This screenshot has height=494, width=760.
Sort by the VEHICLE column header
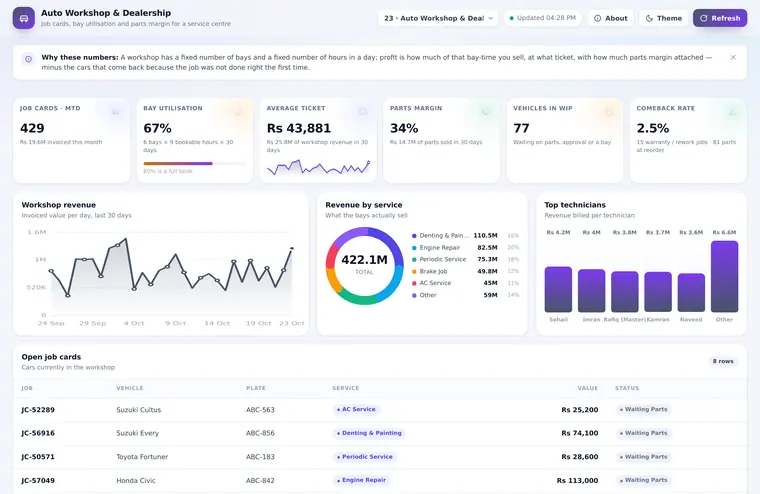click(129, 388)
